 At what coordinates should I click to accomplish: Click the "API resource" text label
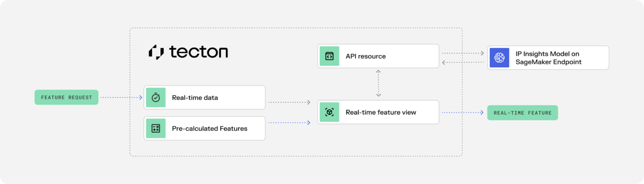366,56
